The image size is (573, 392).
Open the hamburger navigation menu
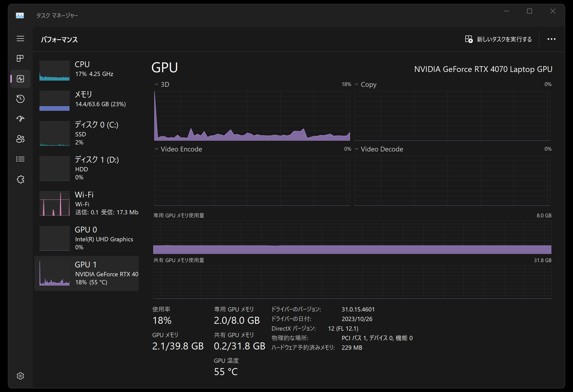pyautogui.click(x=20, y=39)
